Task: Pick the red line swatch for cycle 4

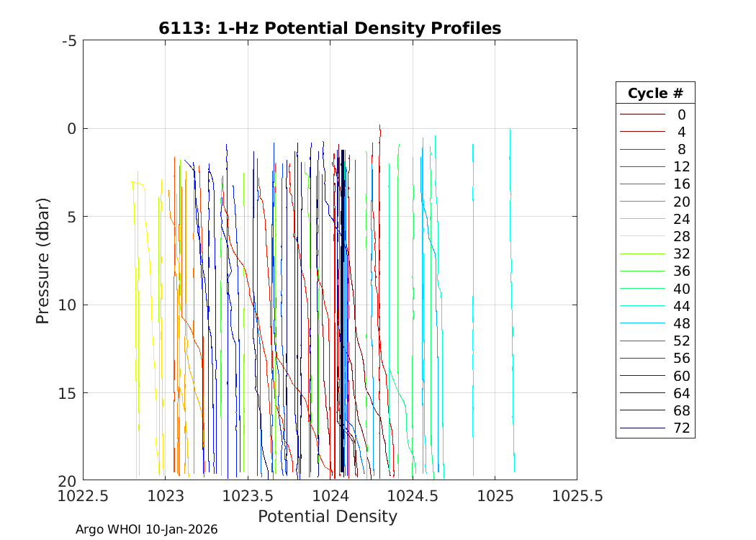Action: (x=642, y=132)
